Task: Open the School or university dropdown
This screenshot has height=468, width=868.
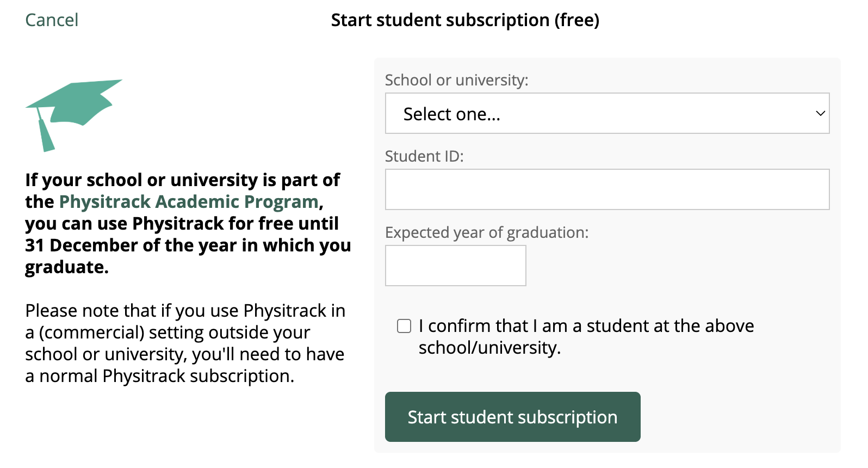Action: tap(606, 113)
